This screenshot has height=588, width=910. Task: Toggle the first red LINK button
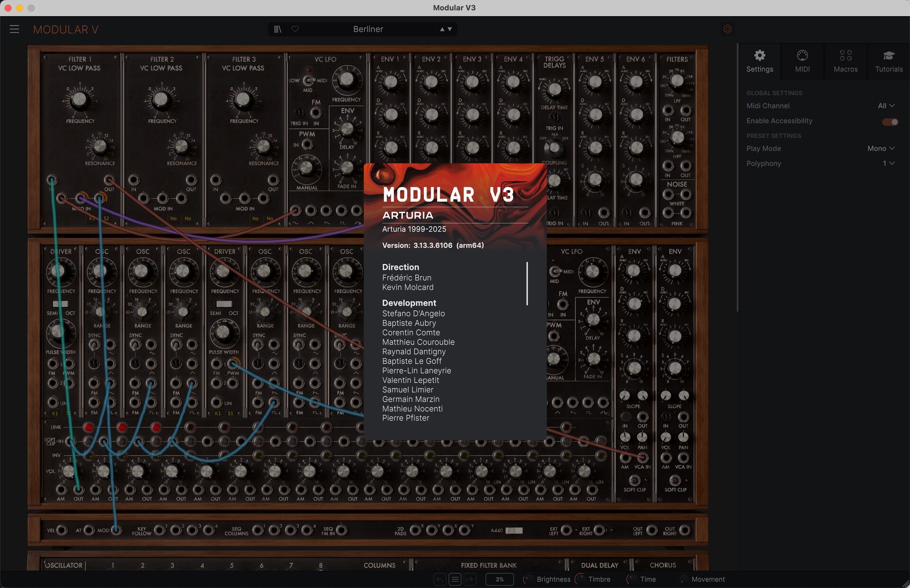point(88,427)
